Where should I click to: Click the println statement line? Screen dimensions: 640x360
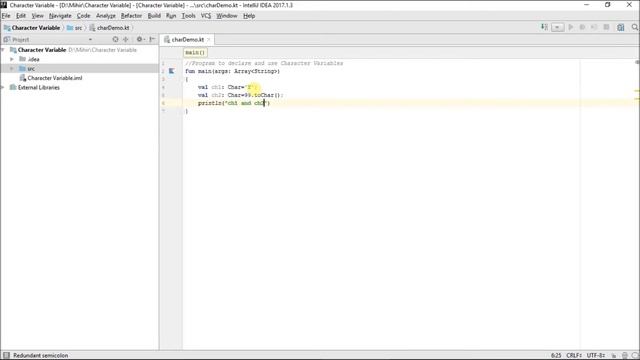click(x=234, y=103)
